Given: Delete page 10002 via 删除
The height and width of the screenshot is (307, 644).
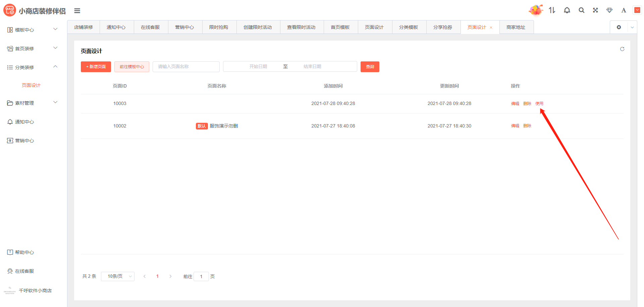Looking at the screenshot, I should pyautogui.click(x=527, y=126).
